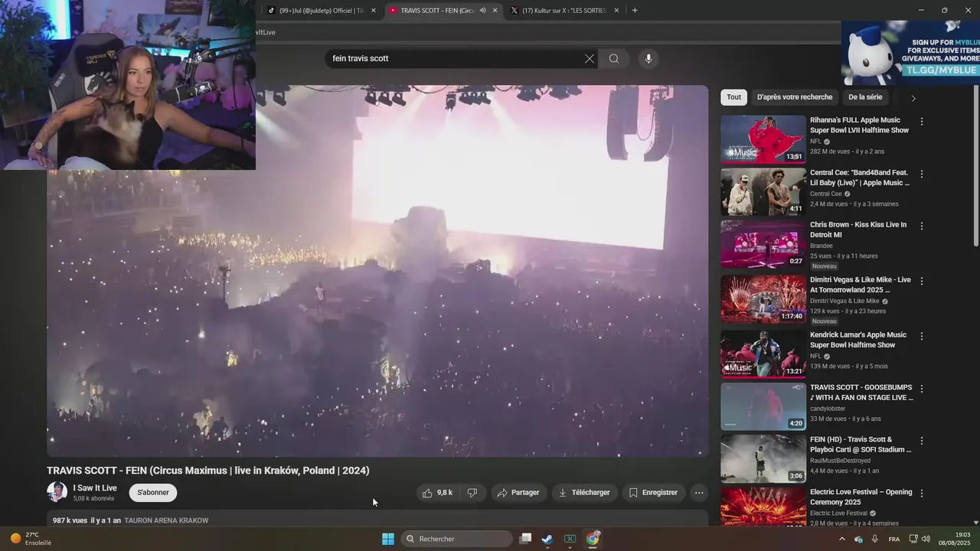Open the I Saw It Live channel avatar
The image size is (980, 551).
coord(57,492)
